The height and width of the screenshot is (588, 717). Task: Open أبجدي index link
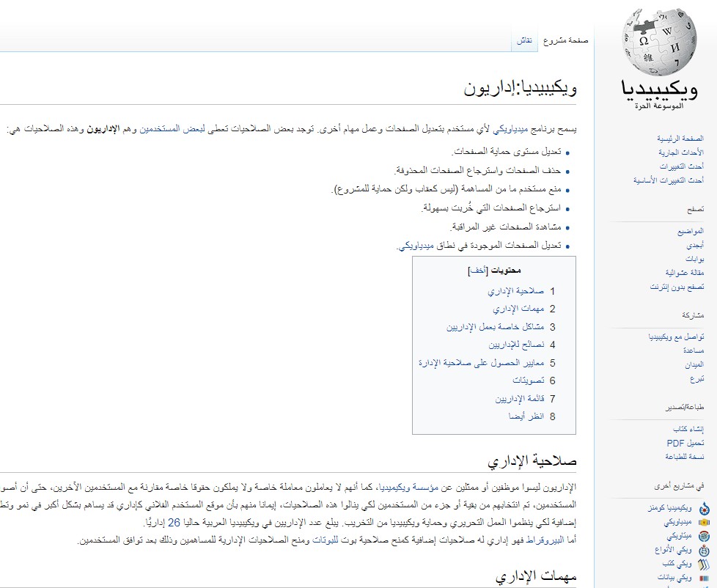[x=695, y=246]
